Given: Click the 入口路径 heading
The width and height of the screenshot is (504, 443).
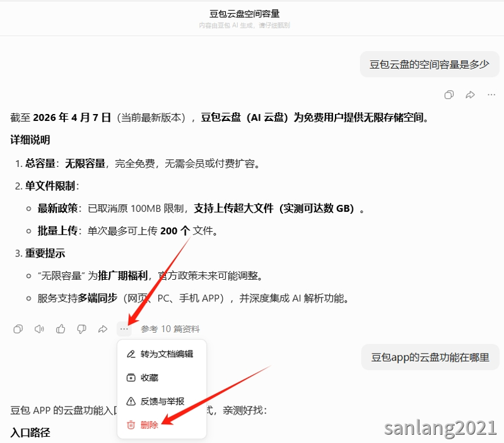Looking at the screenshot, I should pos(30,432).
